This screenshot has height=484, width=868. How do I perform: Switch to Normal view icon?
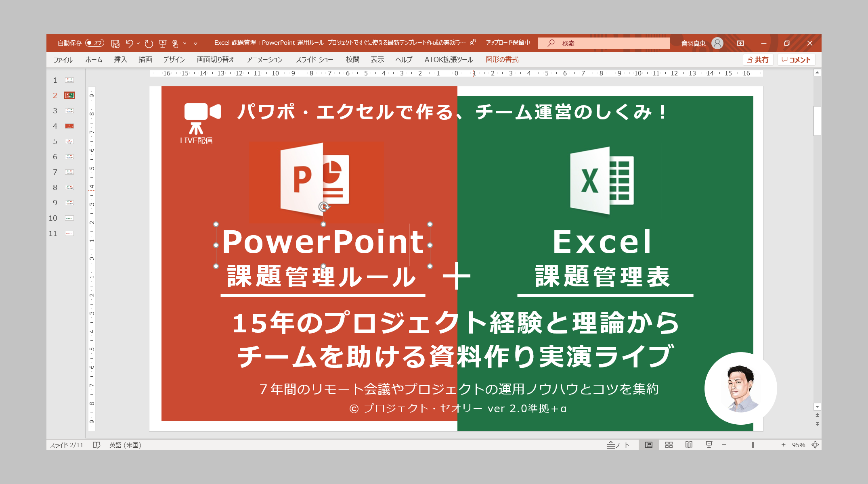[x=649, y=445]
